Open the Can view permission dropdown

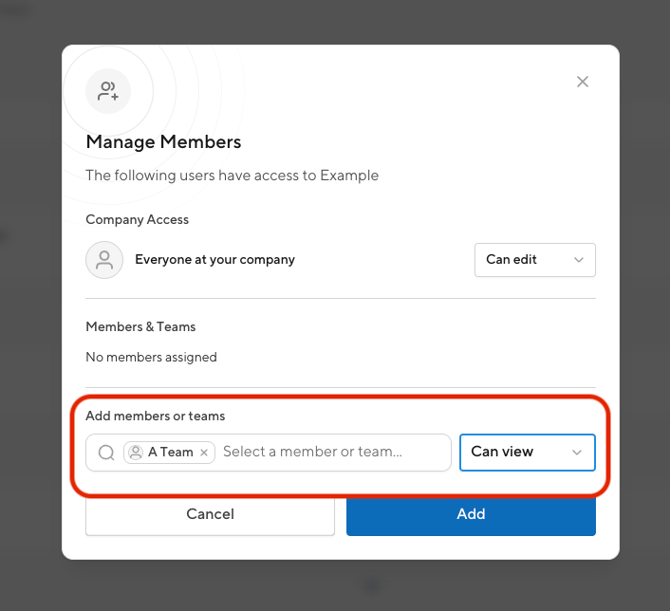coord(527,452)
